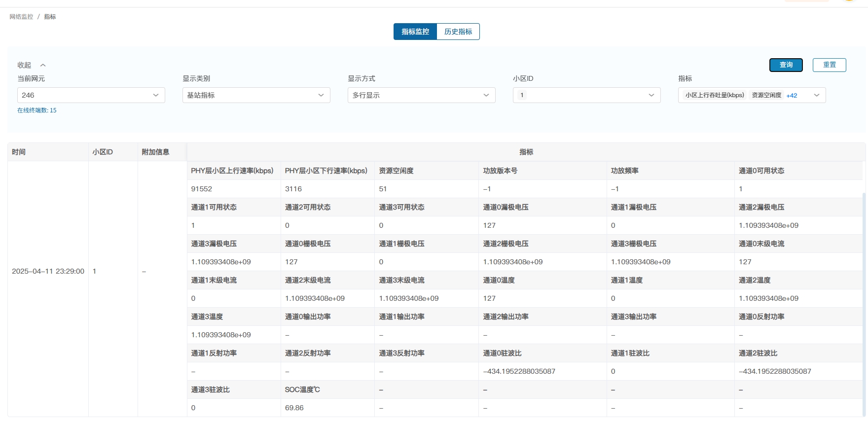The height and width of the screenshot is (423, 868).
Task: Switch to the 指标监控 tab
Action: 415,32
